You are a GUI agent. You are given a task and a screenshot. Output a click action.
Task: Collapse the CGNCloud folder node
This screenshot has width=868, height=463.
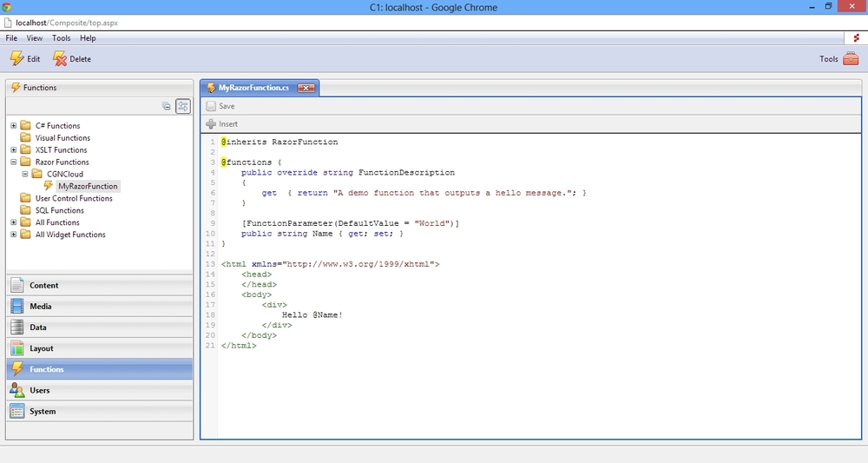click(x=25, y=174)
